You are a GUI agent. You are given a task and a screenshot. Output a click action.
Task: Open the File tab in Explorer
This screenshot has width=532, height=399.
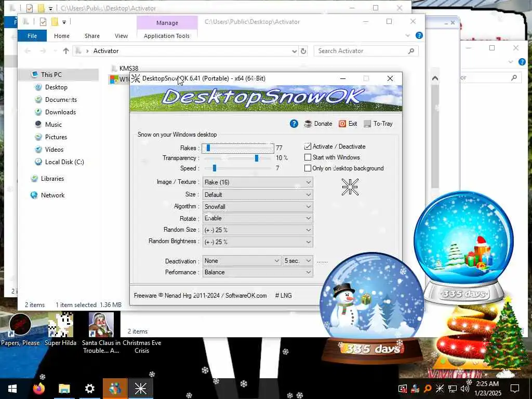(32, 36)
